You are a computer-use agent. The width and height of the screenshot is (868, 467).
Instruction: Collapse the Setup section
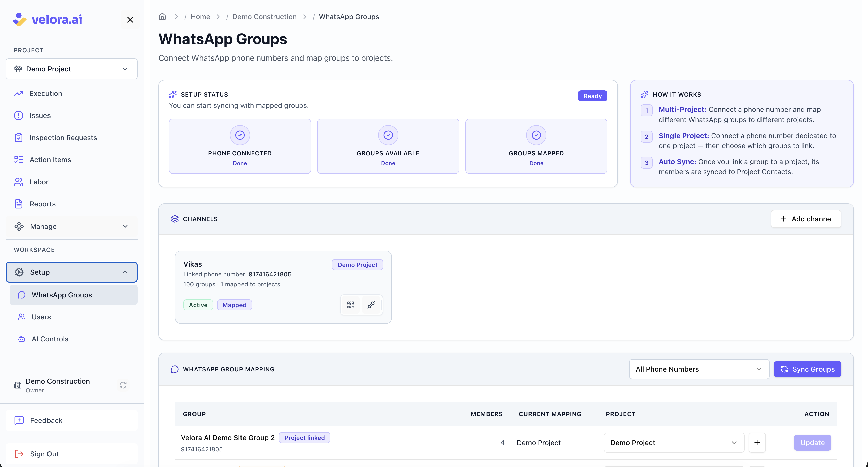[71, 272]
